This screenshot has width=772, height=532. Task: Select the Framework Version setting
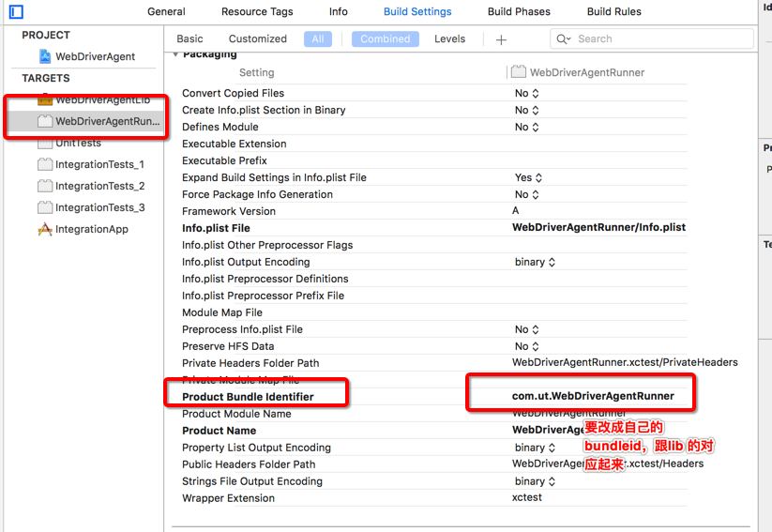pyautogui.click(x=229, y=211)
